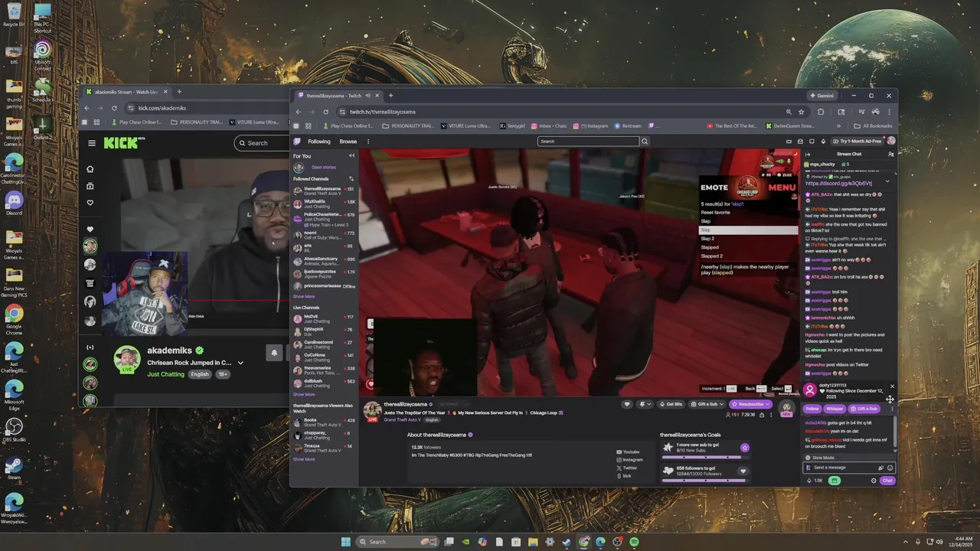Click the followers goal progress bar
This screenshot has height=551, width=980.
tap(707, 481)
